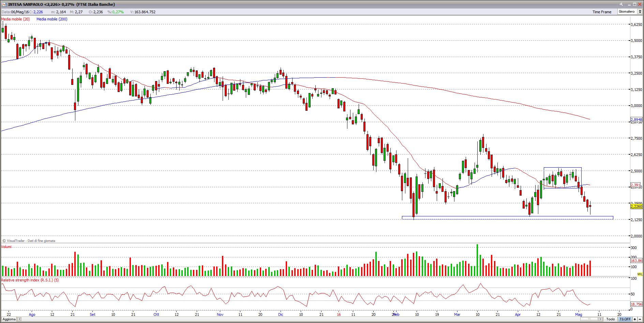Click the 163.86 volume value tag
Image resolution: width=644 pixels, height=323 pixels.
[636, 261]
